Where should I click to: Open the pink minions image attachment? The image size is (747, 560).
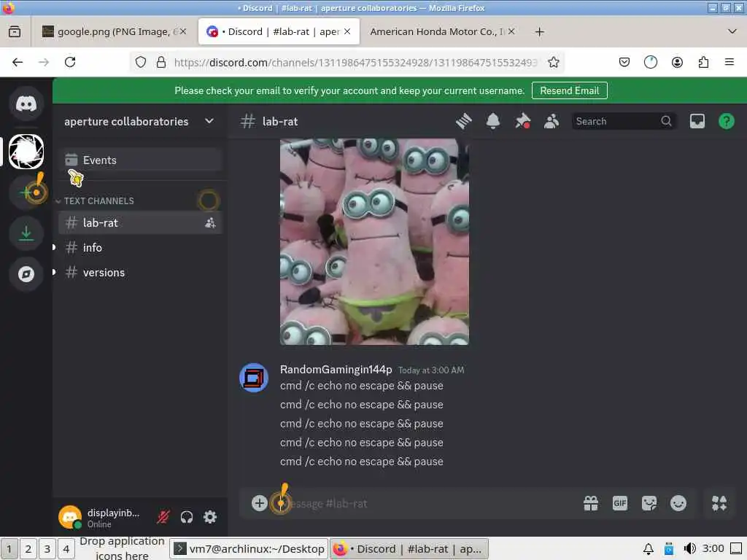(374, 241)
